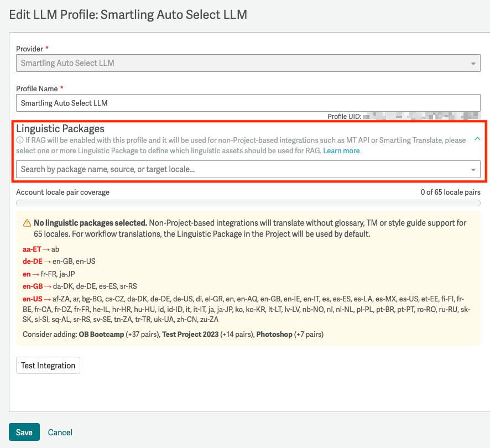Image resolution: width=490 pixels, height=448 pixels.
Task: Click the Linguistic Packages heading
Action: coord(60,128)
